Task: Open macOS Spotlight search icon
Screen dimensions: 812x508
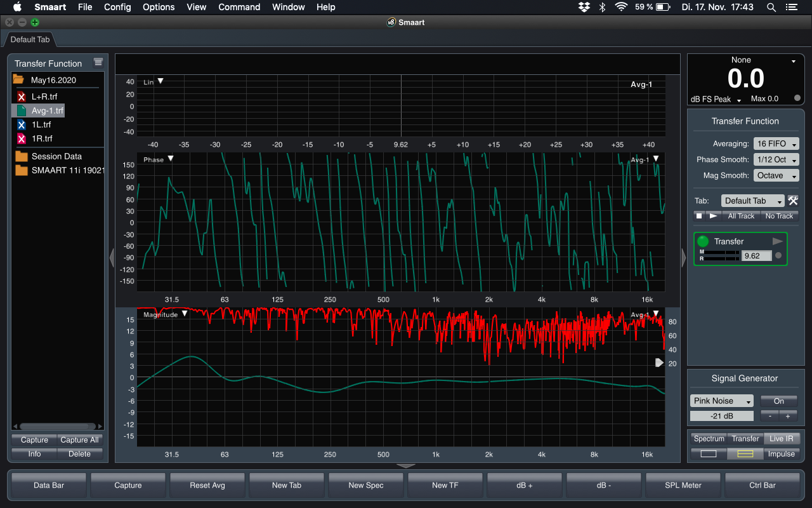Action: pyautogui.click(x=771, y=7)
